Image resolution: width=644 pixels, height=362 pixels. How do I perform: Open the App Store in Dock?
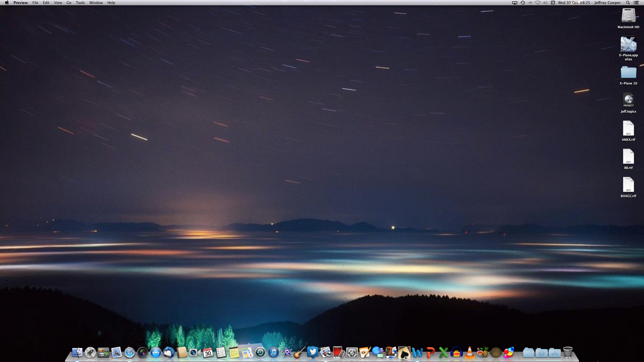point(156,352)
